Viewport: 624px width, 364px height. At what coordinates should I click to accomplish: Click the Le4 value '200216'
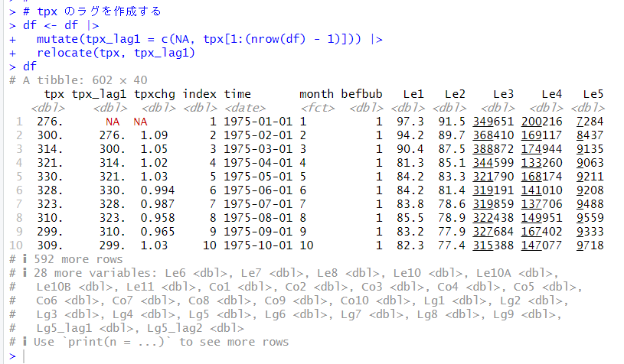point(541,122)
